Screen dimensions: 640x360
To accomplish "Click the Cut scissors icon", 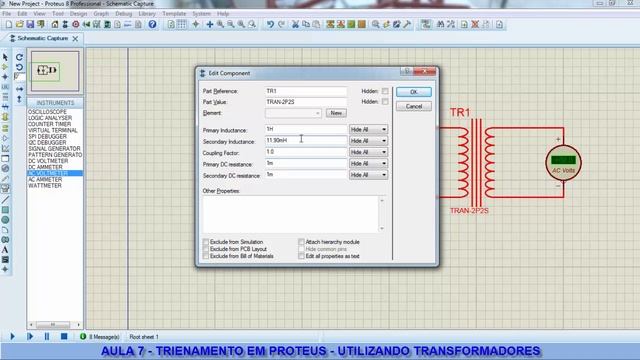I will click(x=295, y=24).
